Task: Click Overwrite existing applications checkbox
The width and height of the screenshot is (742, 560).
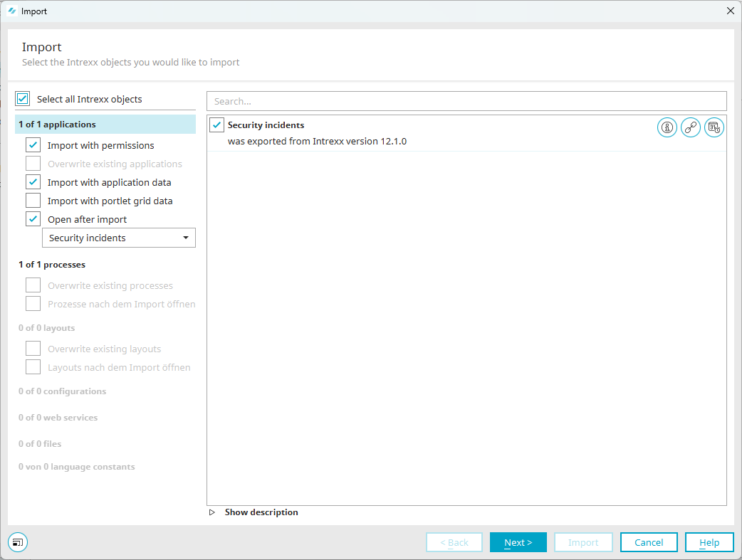Action: [33, 164]
